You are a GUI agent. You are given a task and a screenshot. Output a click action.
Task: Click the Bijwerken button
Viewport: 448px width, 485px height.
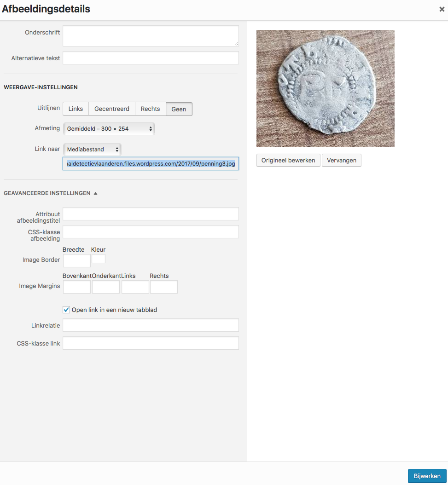pyautogui.click(x=427, y=476)
